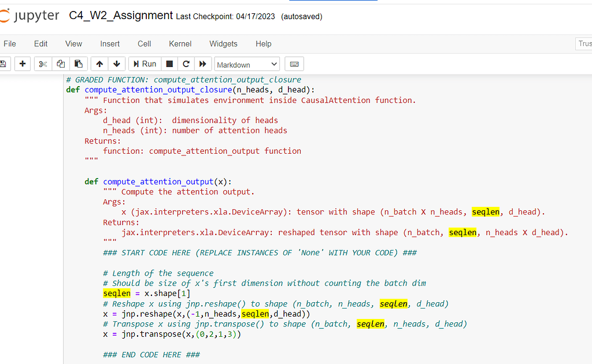592x364 pixels.
Task: Open the Kernel menu
Action: point(180,44)
